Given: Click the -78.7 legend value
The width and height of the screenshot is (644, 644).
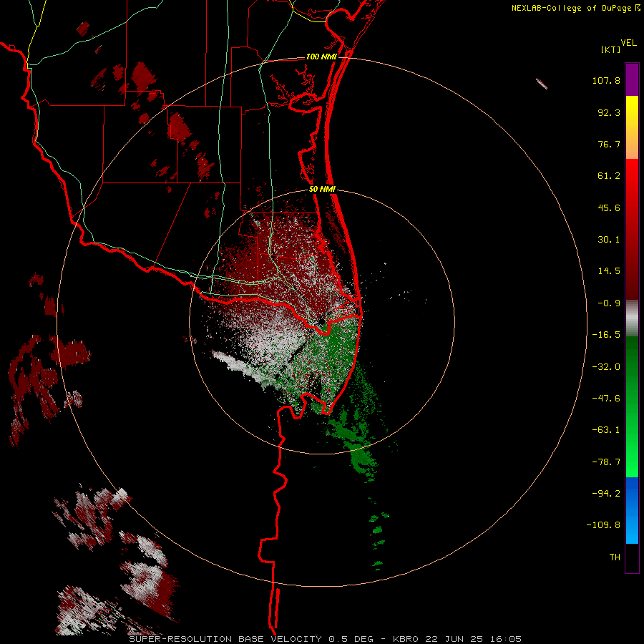Looking at the screenshot, I should [x=606, y=462].
